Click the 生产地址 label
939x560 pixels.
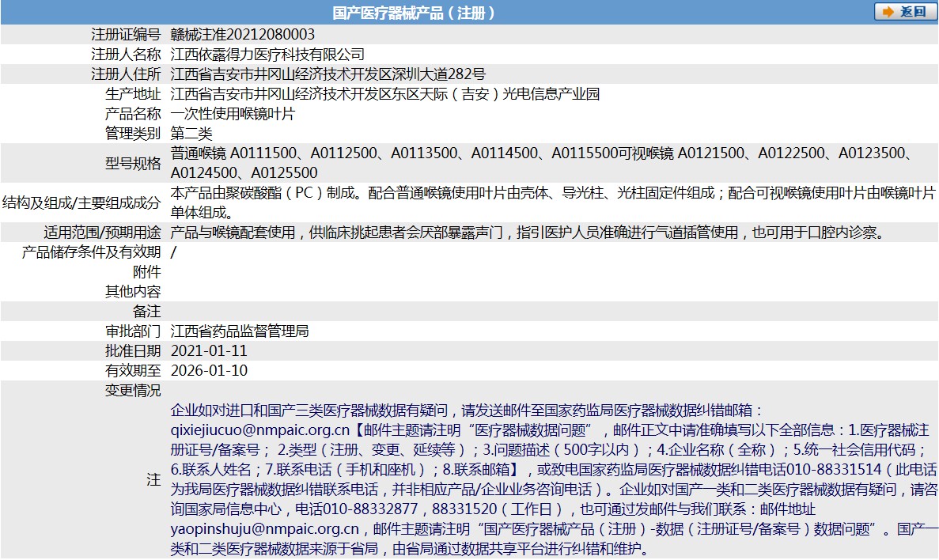[133, 94]
